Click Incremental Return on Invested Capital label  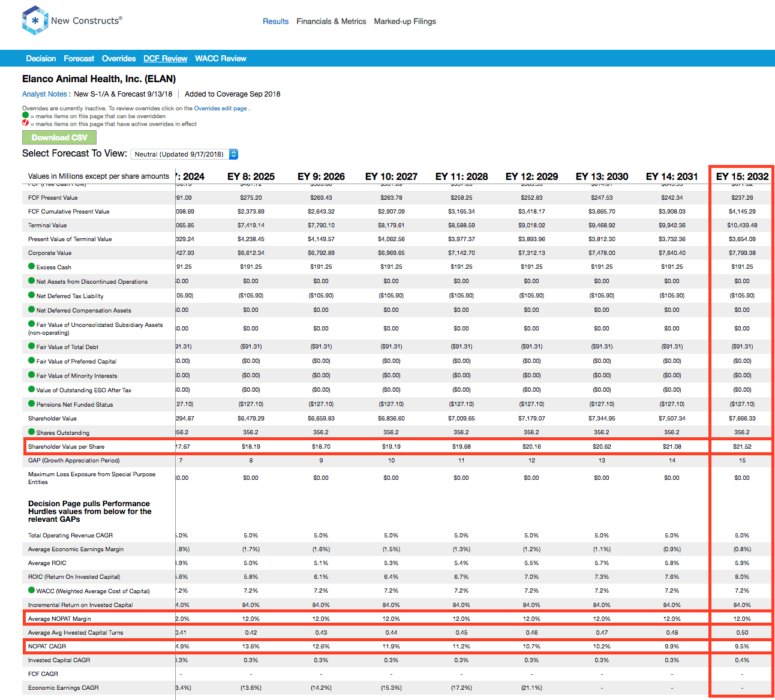click(80, 605)
